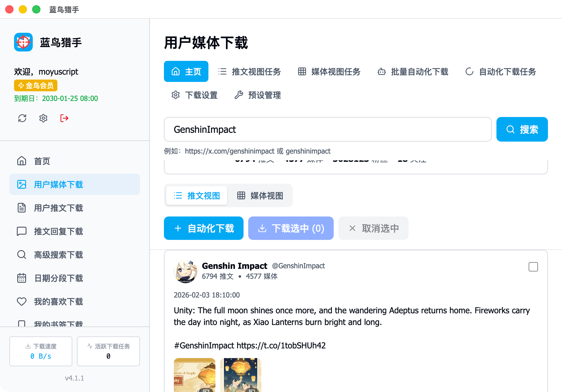Switch to 批量自动化下载 tab

pyautogui.click(x=413, y=72)
